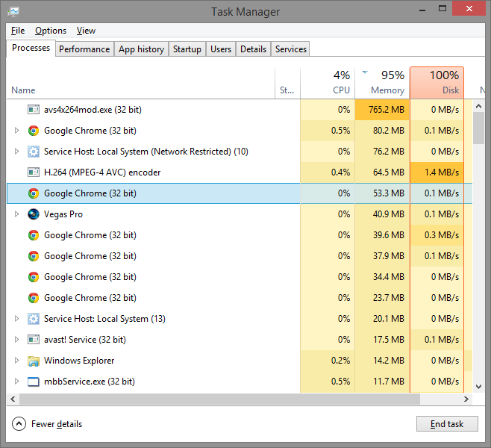Sort by the Memory column header
491x448 pixels.
click(x=382, y=83)
